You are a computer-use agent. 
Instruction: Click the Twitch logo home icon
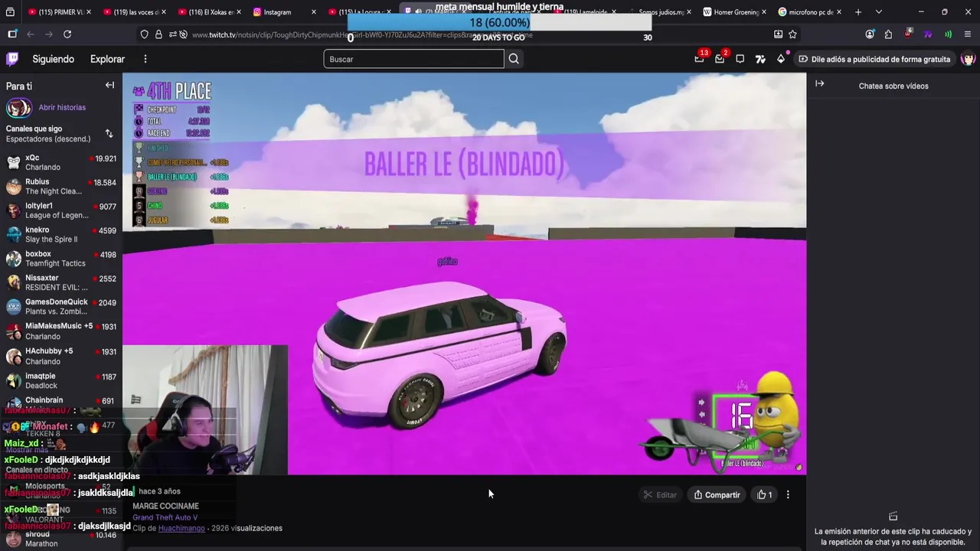coord(12,59)
